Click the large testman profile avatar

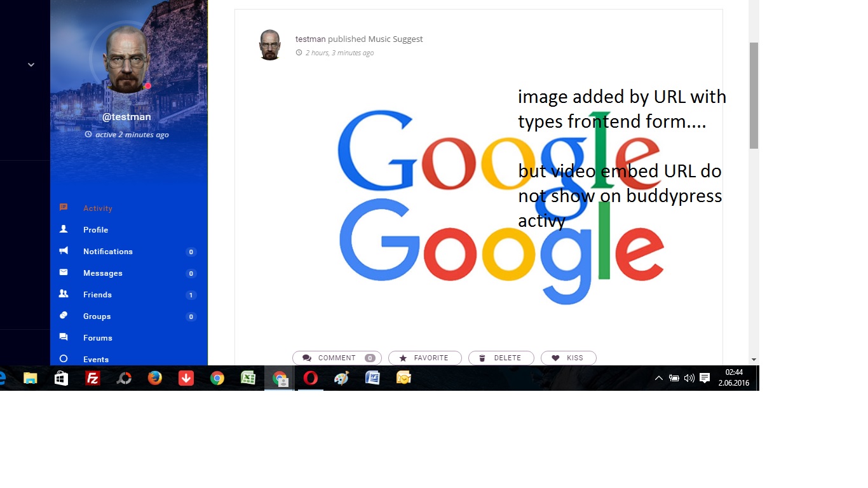tap(126, 60)
